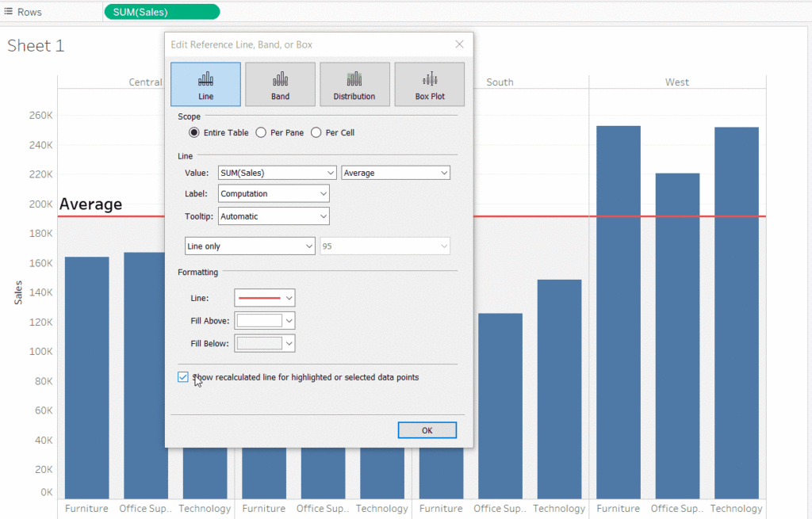Open the Fill Above color dropdown
The image size is (812, 519).
point(264,320)
